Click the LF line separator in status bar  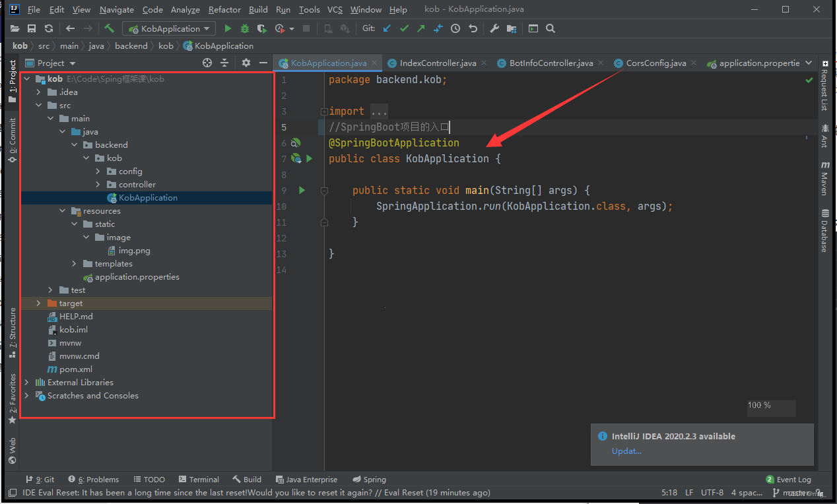point(689,492)
